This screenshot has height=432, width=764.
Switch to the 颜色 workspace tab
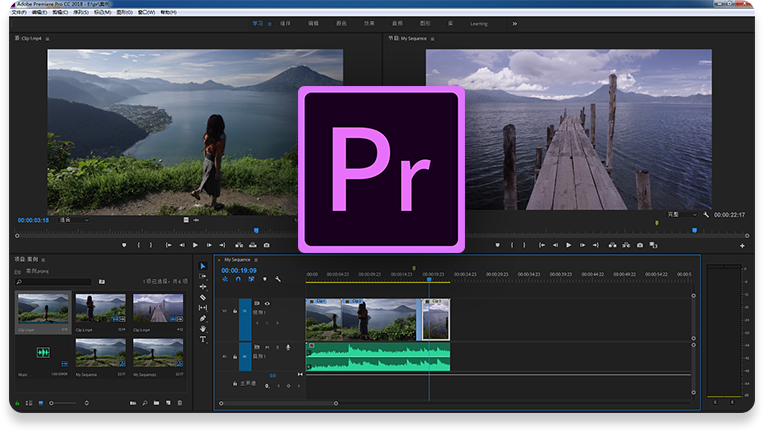341,23
